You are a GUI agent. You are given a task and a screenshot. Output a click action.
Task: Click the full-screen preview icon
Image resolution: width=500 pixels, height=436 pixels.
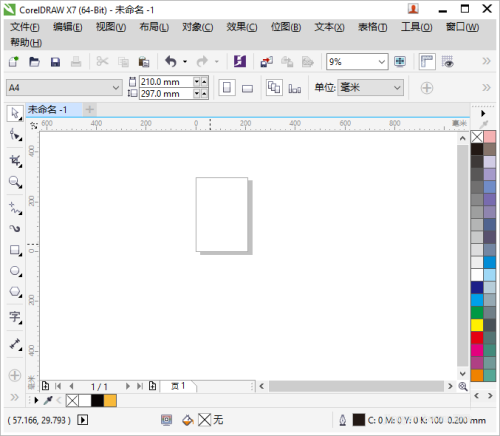tap(400, 61)
